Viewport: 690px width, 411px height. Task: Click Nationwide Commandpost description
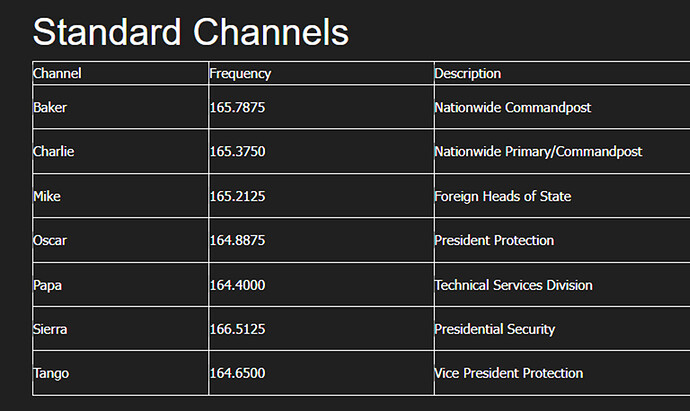coord(513,107)
